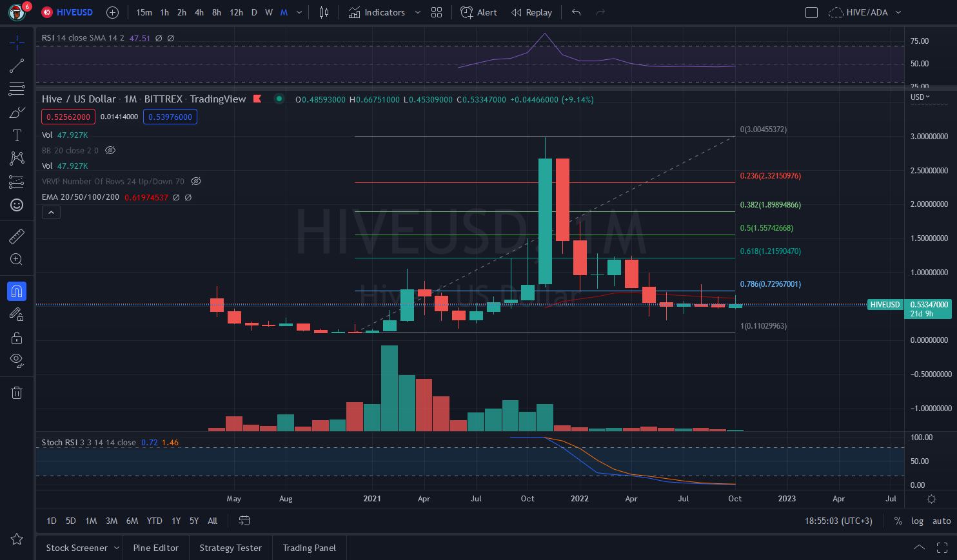Add symbol with the plus icon

(112, 12)
